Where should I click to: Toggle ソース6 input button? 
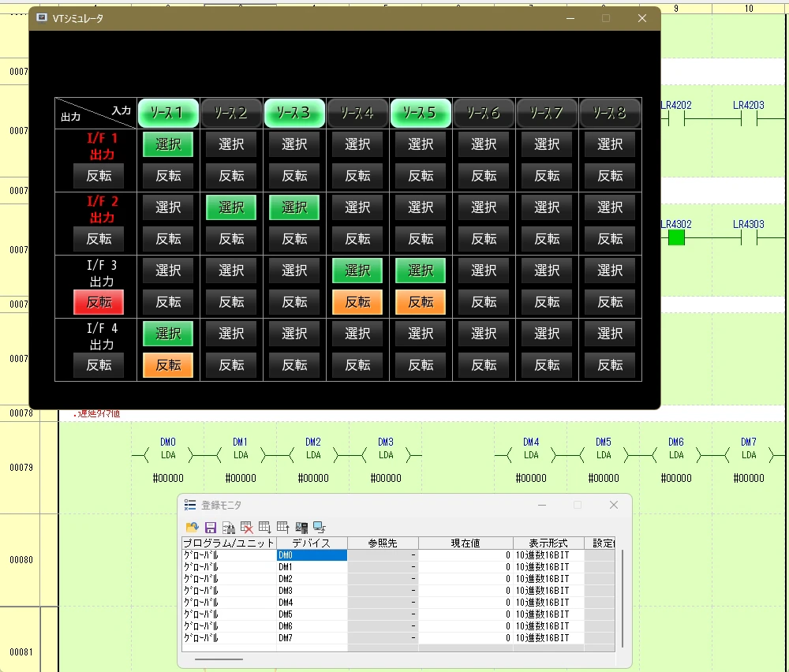pos(484,113)
